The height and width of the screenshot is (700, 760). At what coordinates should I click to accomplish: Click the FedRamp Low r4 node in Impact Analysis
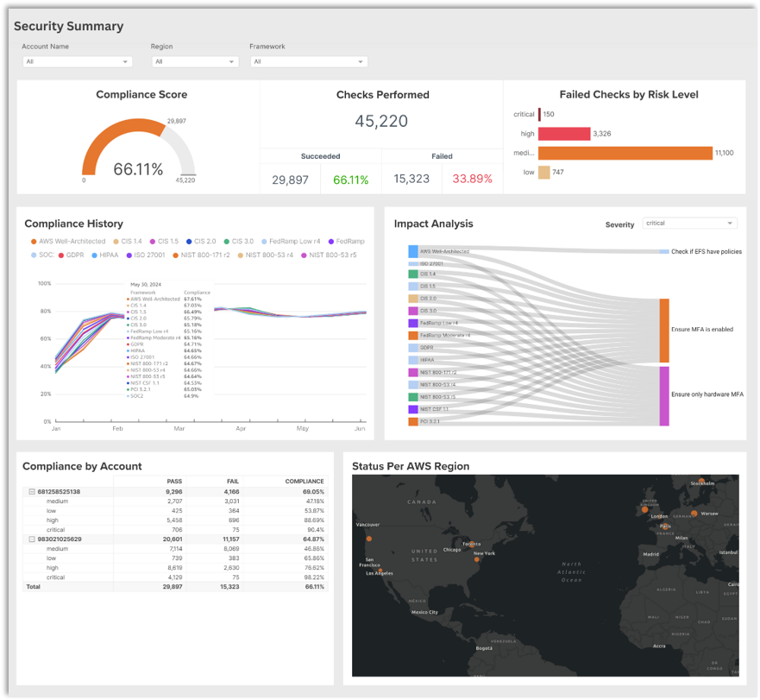click(412, 321)
